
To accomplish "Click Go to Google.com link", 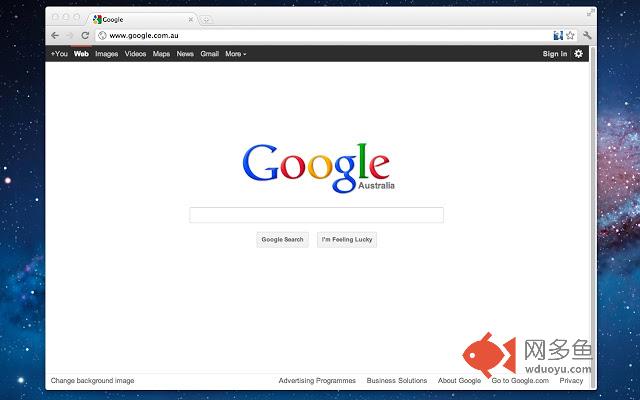I will tap(520, 380).
